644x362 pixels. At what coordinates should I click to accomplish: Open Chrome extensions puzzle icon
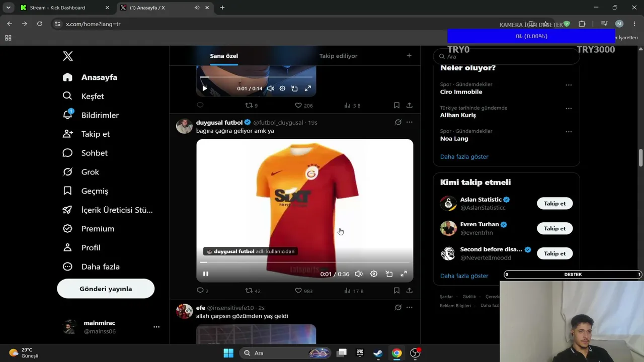click(x=582, y=24)
